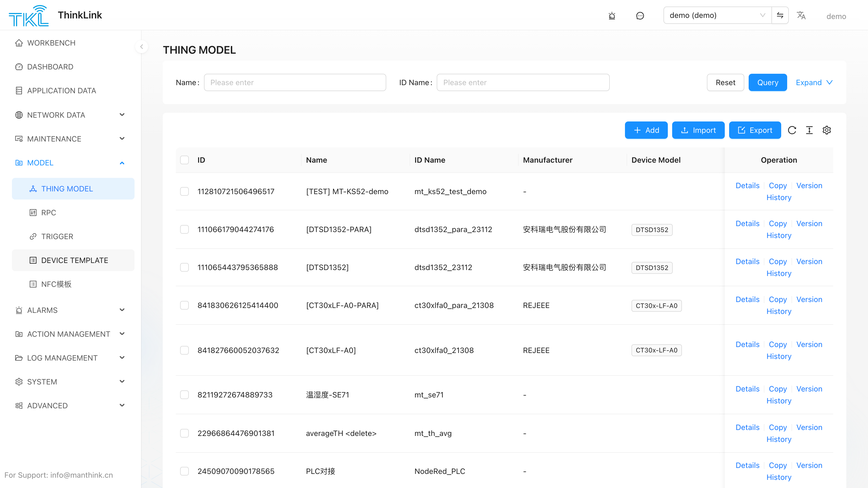
Task: Focus the Name search field
Action: click(x=295, y=82)
